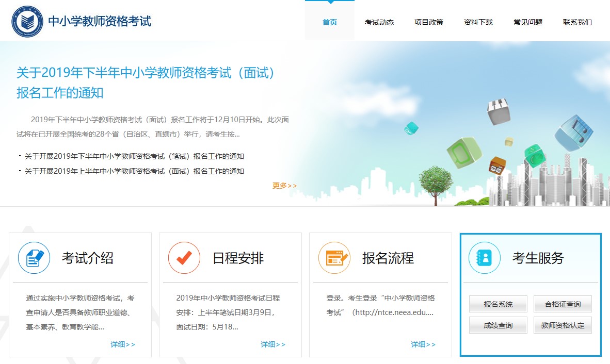Click the 教师资格认定 button
Screen dimensions: 610x364
563,325
